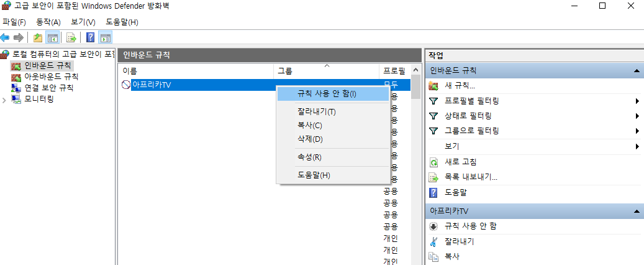This screenshot has width=644, height=265.
Task: Open the 그룹으로 필터링 submenu
Action: (x=637, y=131)
